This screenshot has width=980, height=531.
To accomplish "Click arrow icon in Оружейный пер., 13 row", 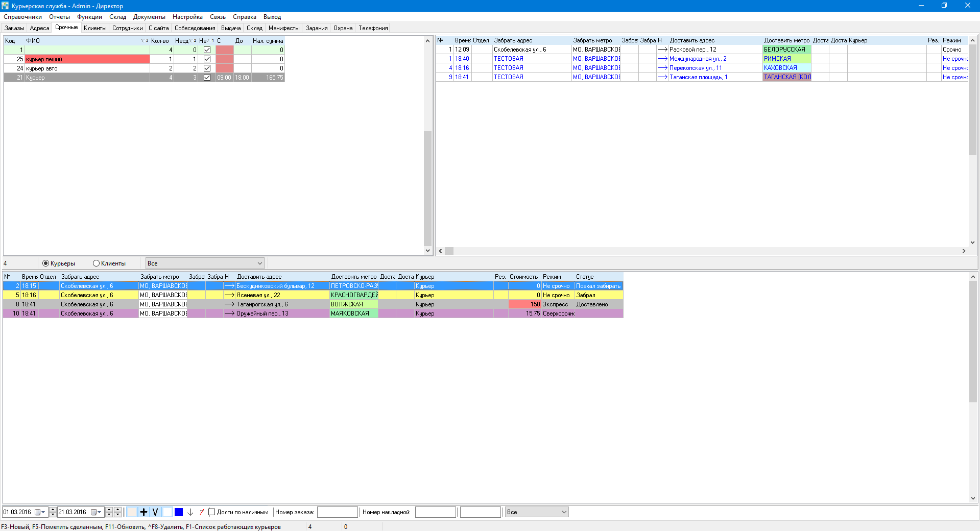I will click(x=229, y=313).
